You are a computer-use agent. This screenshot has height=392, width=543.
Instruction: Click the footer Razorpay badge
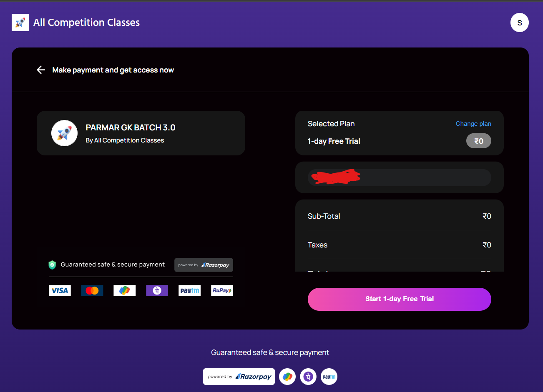pos(239,376)
